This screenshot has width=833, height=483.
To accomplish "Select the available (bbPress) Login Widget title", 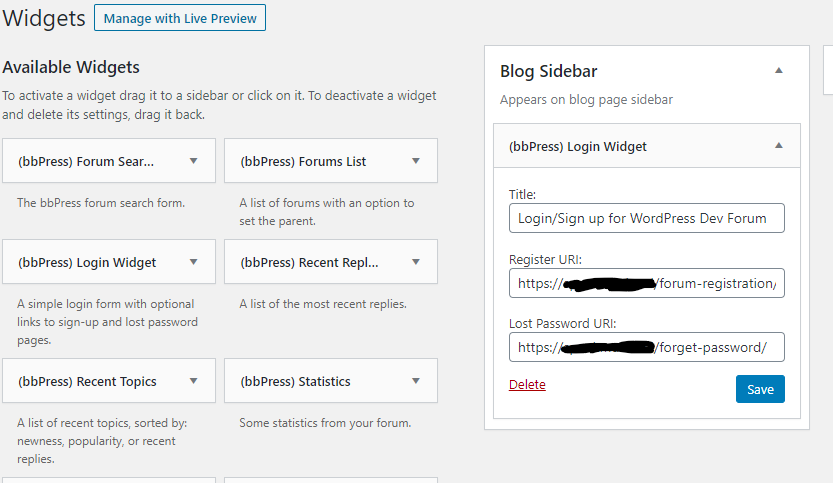I will coord(87,262).
